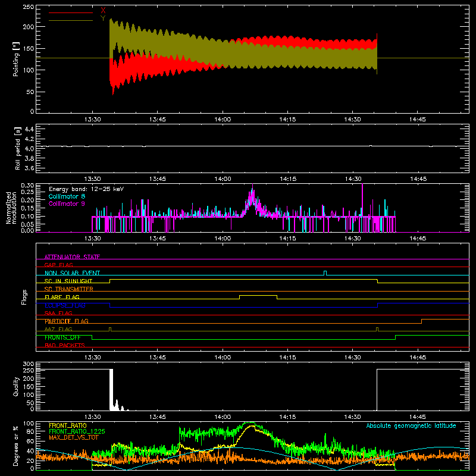Click the '4.4' tick on the Roll period axis

[x=29, y=129]
